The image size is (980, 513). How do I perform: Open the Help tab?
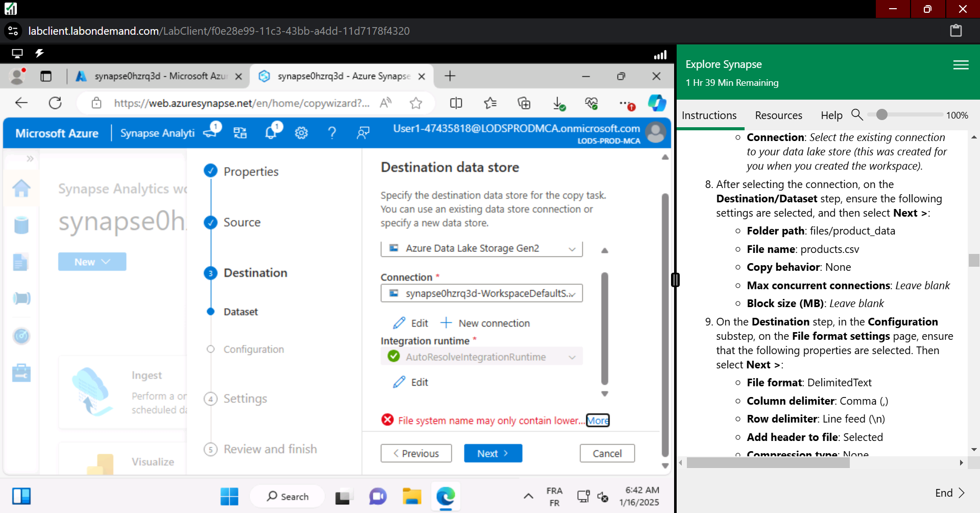pos(831,115)
